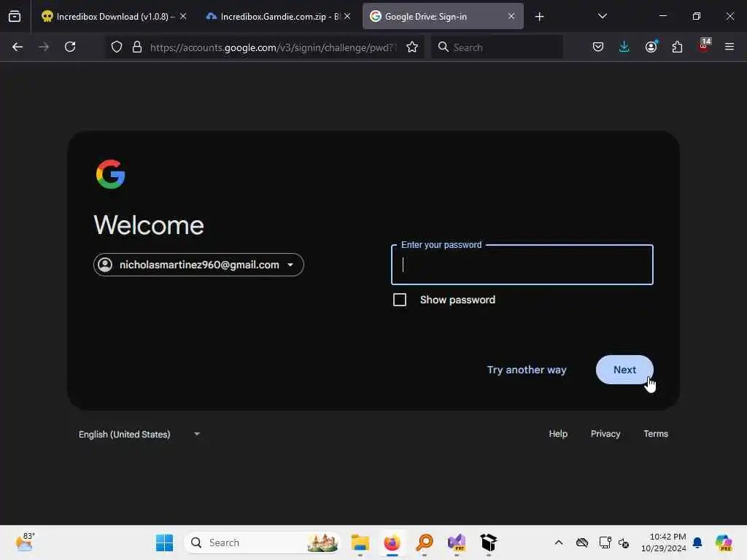Enable the Show password checkbox
Viewport: 747px width, 560px height.
click(x=400, y=300)
